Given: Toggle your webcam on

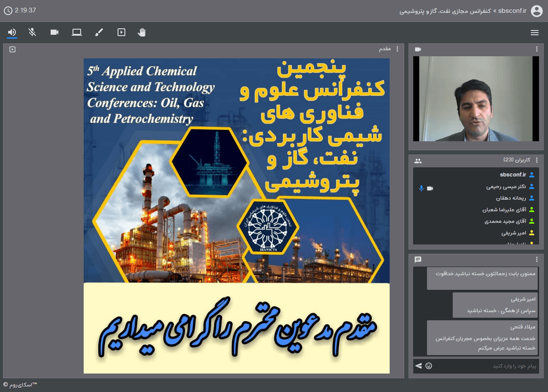Looking at the screenshot, I should 54,32.
